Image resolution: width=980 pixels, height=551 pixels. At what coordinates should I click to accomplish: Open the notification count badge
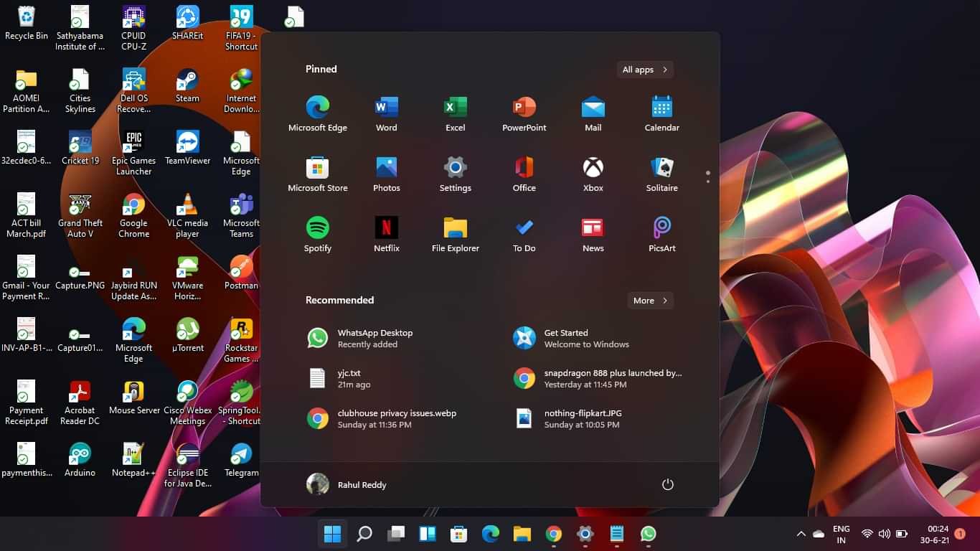[x=960, y=534]
